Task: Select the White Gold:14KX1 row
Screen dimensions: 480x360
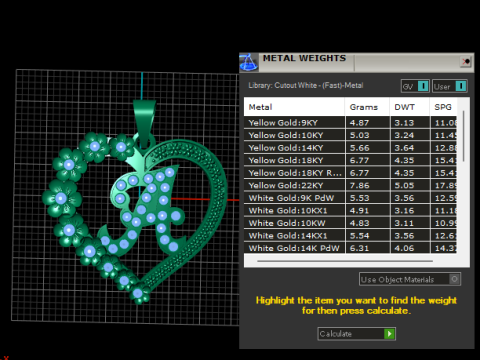Action: click(x=350, y=236)
